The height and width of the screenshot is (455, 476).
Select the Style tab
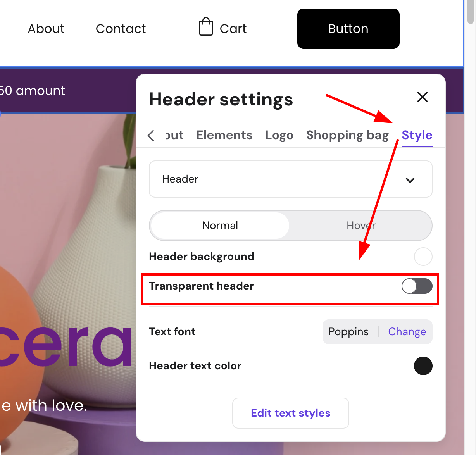pos(417,135)
